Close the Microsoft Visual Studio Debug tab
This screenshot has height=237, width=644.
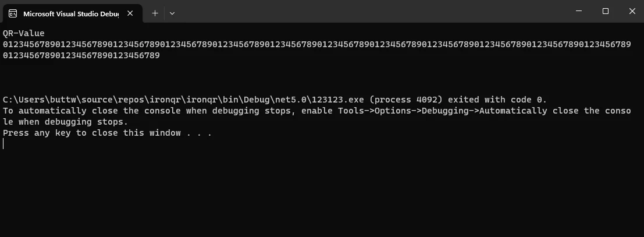pos(131,13)
